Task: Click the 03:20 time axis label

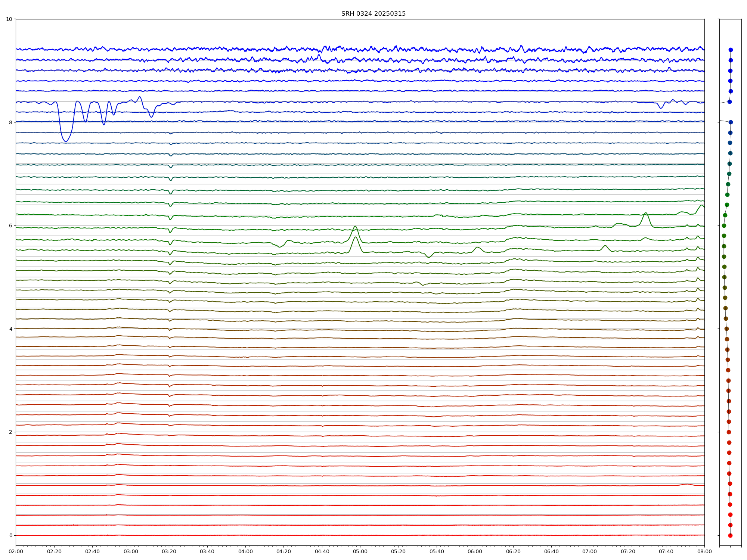Action: pos(169,551)
